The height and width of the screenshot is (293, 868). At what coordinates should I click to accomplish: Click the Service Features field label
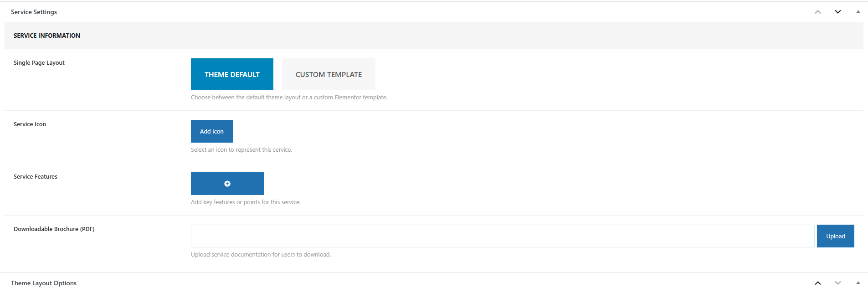[x=36, y=177]
